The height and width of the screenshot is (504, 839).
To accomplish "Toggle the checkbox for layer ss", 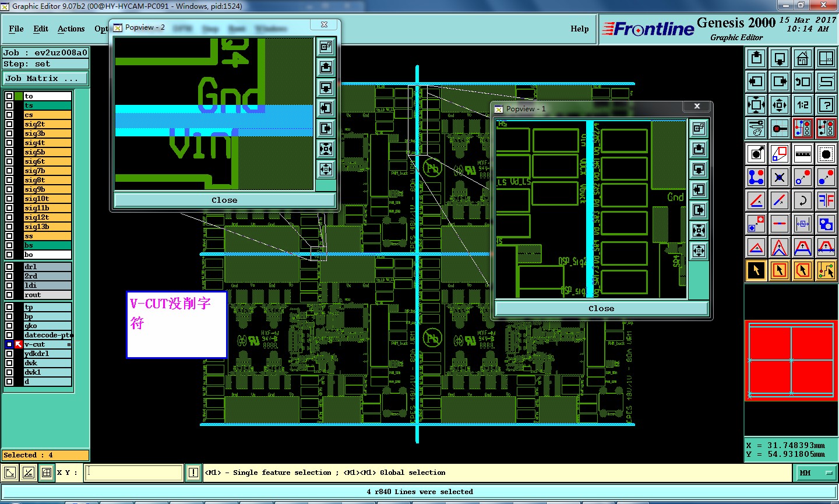I will coord(9,236).
